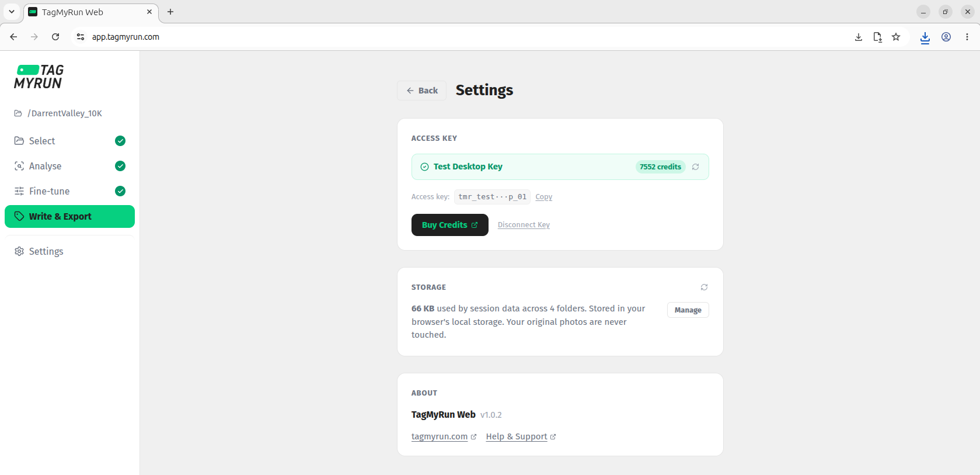
Task: Click the tag icon on Write & Export
Action: pyautogui.click(x=19, y=216)
